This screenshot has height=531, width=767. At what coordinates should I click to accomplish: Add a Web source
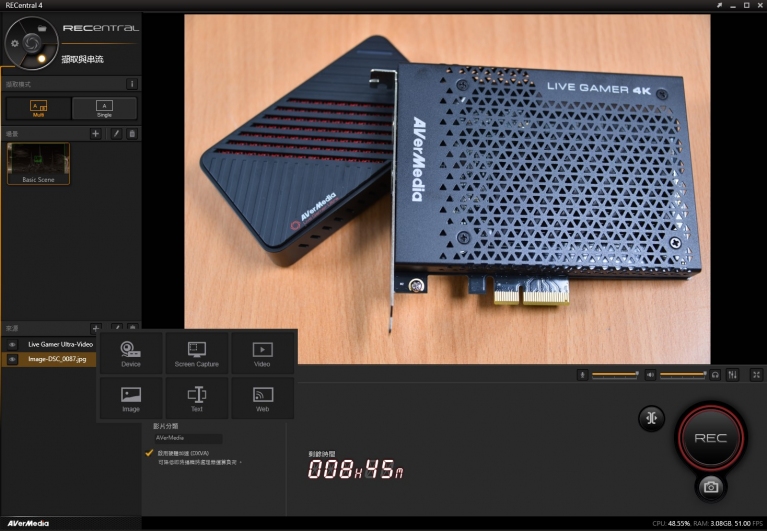click(x=262, y=398)
